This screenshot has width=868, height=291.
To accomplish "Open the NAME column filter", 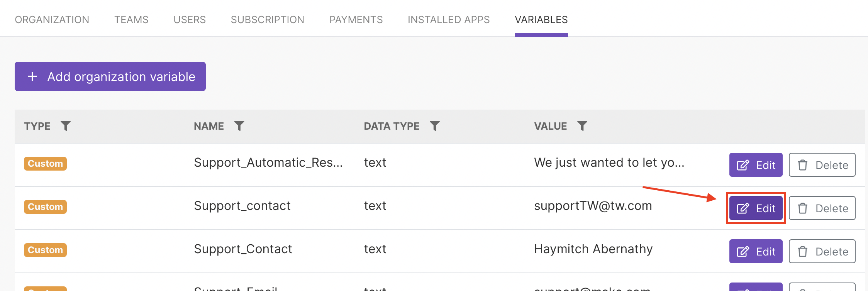I will (239, 126).
